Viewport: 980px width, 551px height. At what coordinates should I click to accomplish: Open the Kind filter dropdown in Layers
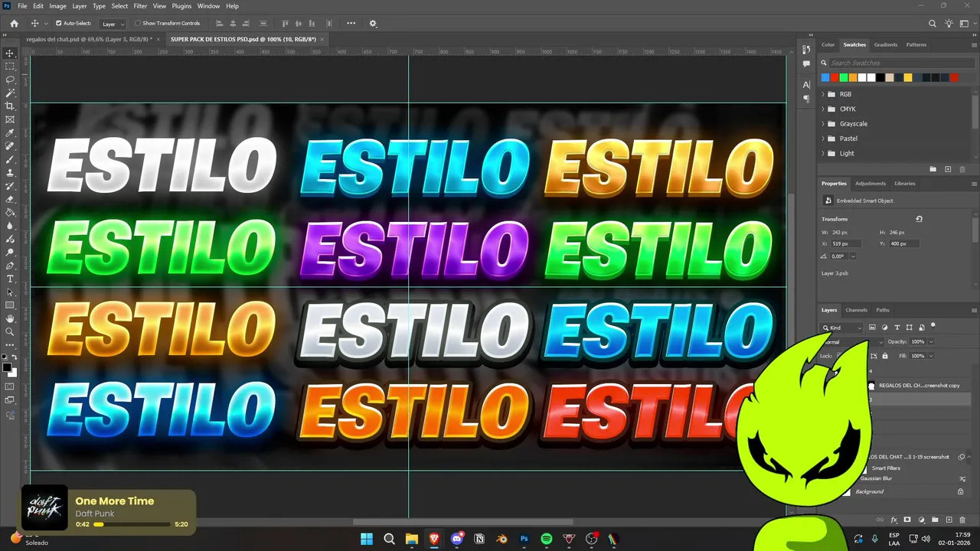click(x=842, y=328)
